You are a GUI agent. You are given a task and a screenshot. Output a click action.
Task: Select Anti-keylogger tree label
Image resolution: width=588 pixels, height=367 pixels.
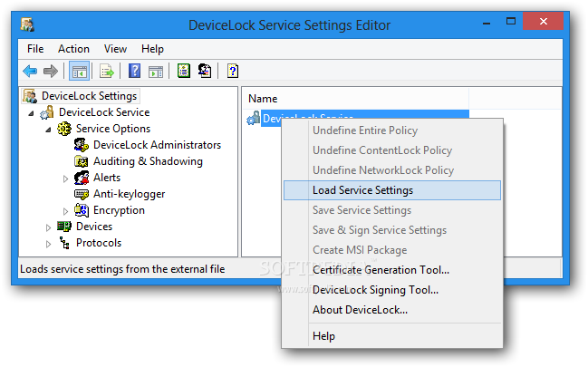pos(129,195)
